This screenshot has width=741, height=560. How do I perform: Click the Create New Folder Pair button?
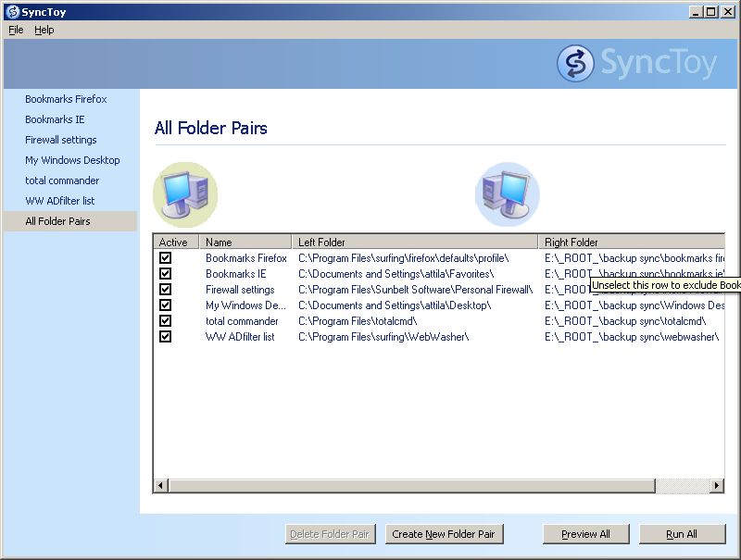[x=444, y=534]
